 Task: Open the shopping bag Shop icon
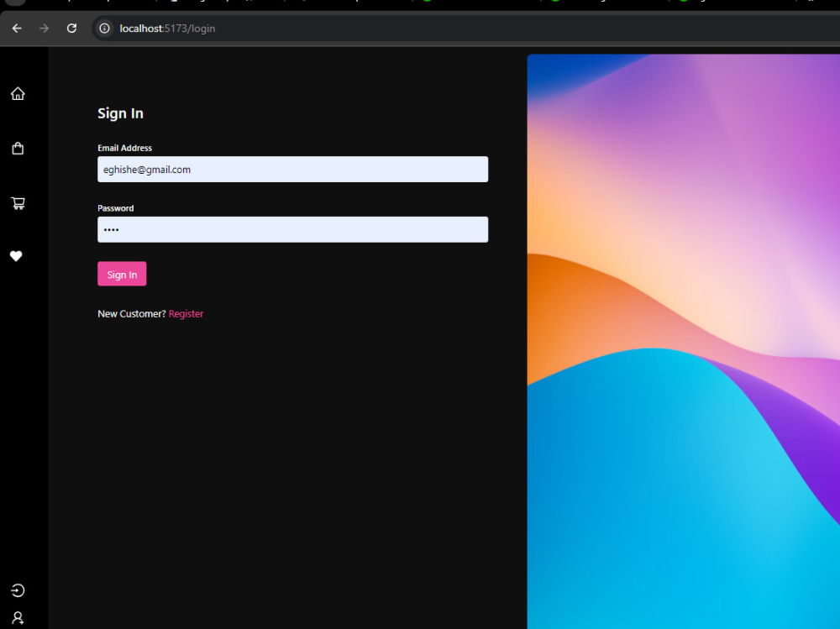(x=18, y=149)
